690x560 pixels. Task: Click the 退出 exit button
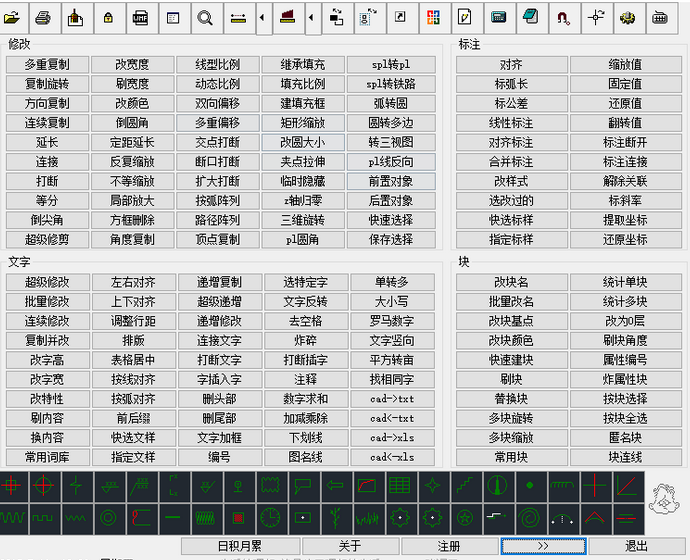(x=636, y=546)
